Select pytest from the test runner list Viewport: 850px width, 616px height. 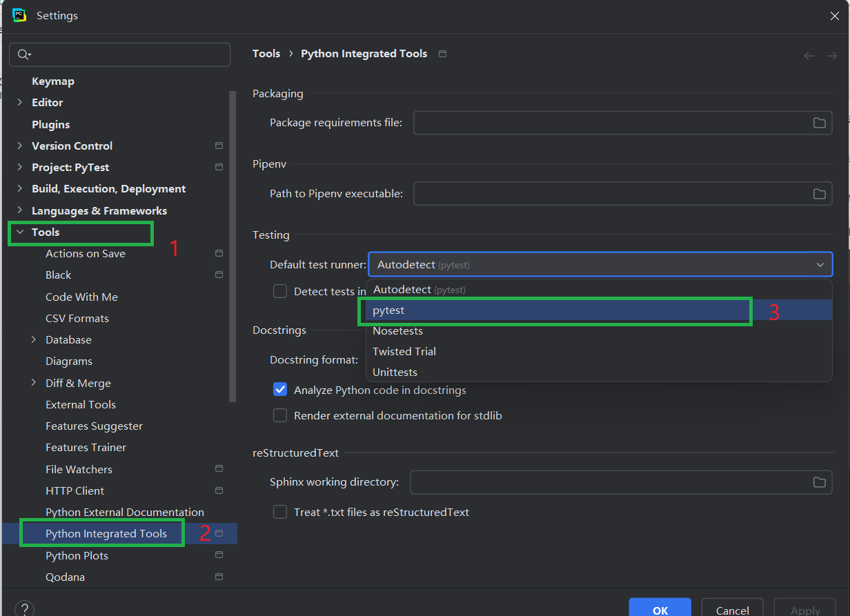tap(599, 310)
